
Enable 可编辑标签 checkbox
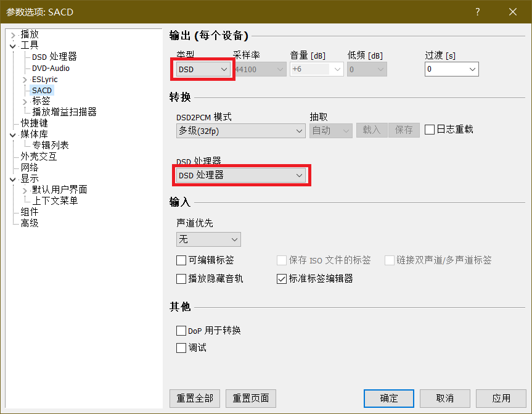(x=181, y=260)
